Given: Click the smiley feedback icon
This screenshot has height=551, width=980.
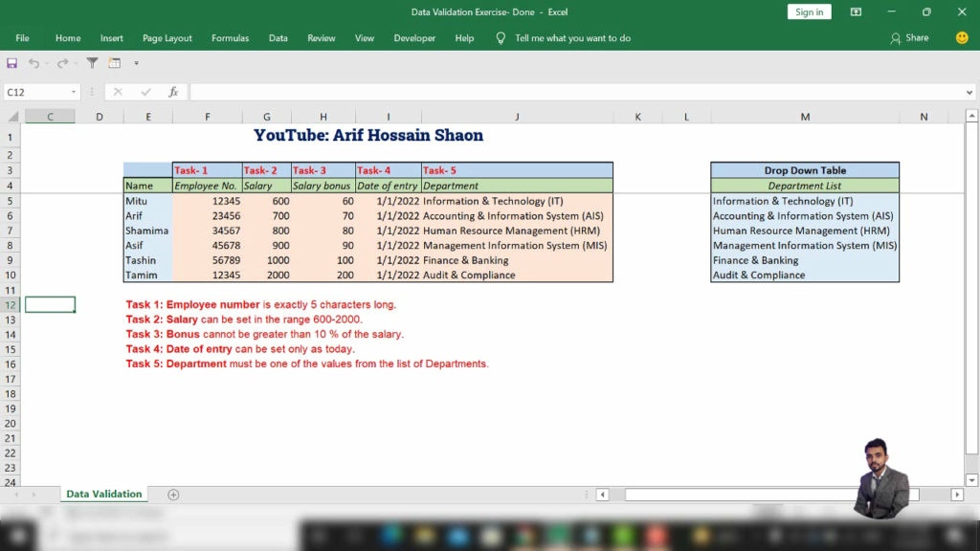Looking at the screenshot, I should tap(962, 37).
